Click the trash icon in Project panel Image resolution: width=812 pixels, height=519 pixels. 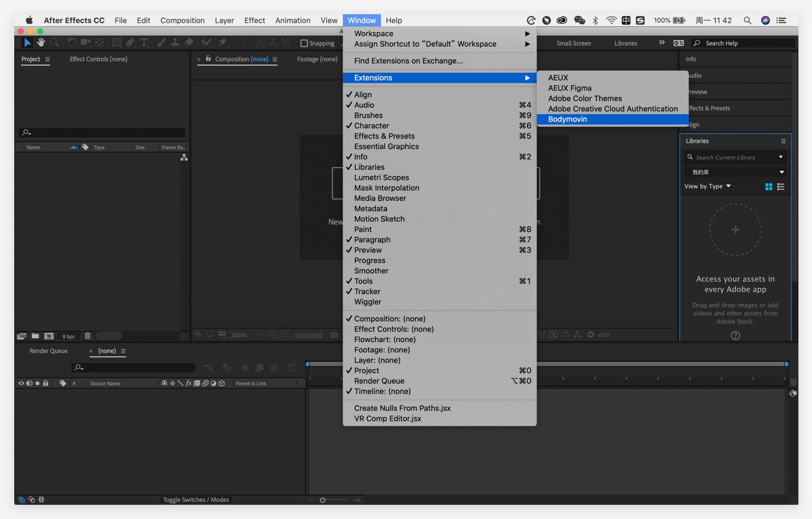[x=88, y=336]
